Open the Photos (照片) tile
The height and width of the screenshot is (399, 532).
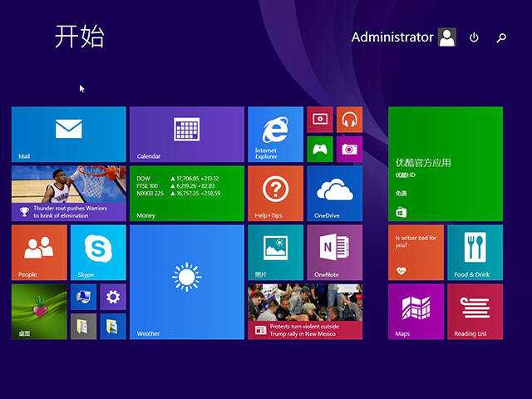275,253
